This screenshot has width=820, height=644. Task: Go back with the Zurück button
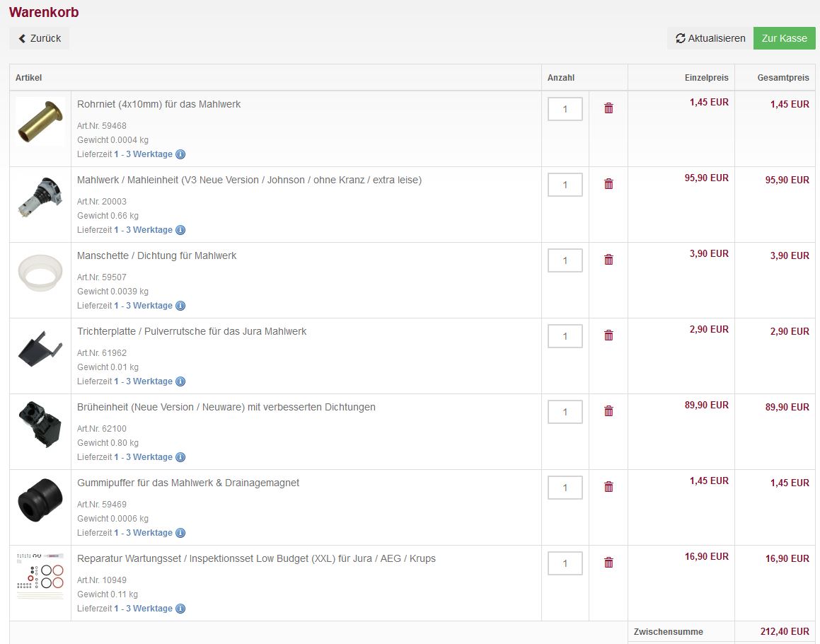point(40,38)
